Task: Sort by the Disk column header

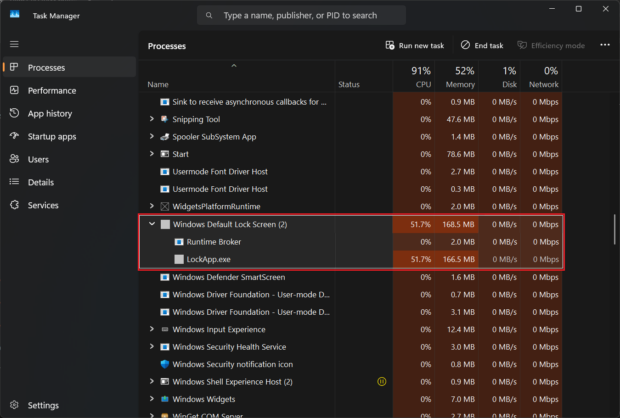Action: click(499, 77)
